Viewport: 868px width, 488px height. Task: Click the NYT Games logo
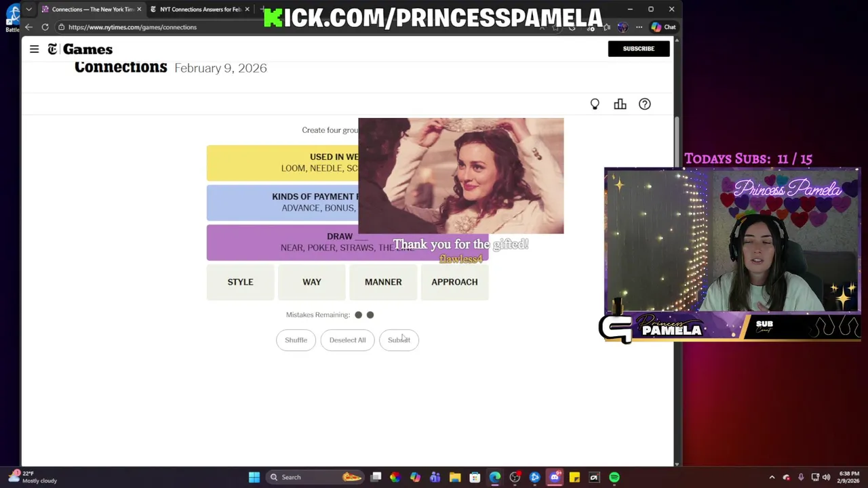pos(80,49)
